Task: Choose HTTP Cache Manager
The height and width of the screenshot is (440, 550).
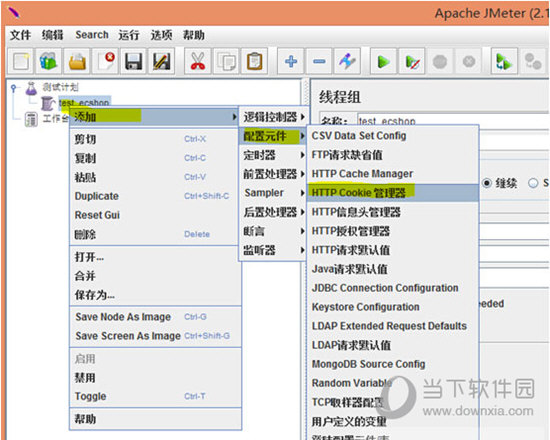Action: [x=393, y=174]
